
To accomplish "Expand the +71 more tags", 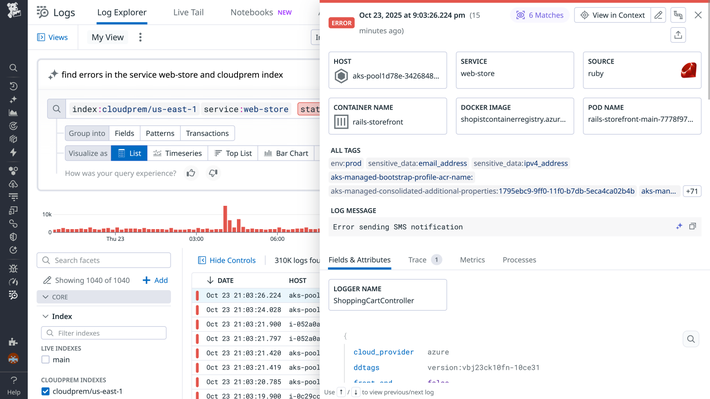I will point(692,191).
